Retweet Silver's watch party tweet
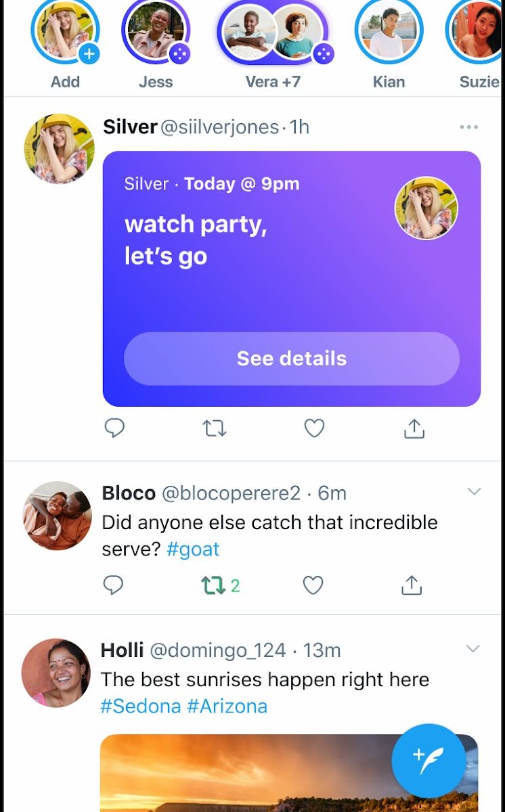This screenshot has height=812, width=505. (215, 428)
